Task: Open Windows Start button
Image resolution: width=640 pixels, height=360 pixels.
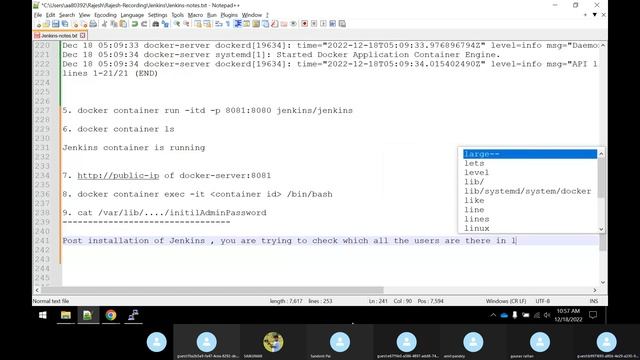Action: (x=42, y=315)
